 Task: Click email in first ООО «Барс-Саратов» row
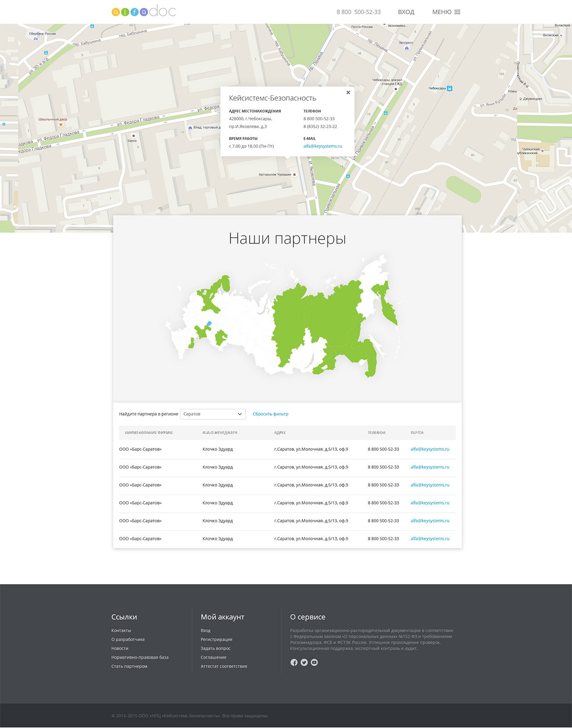pyautogui.click(x=429, y=449)
